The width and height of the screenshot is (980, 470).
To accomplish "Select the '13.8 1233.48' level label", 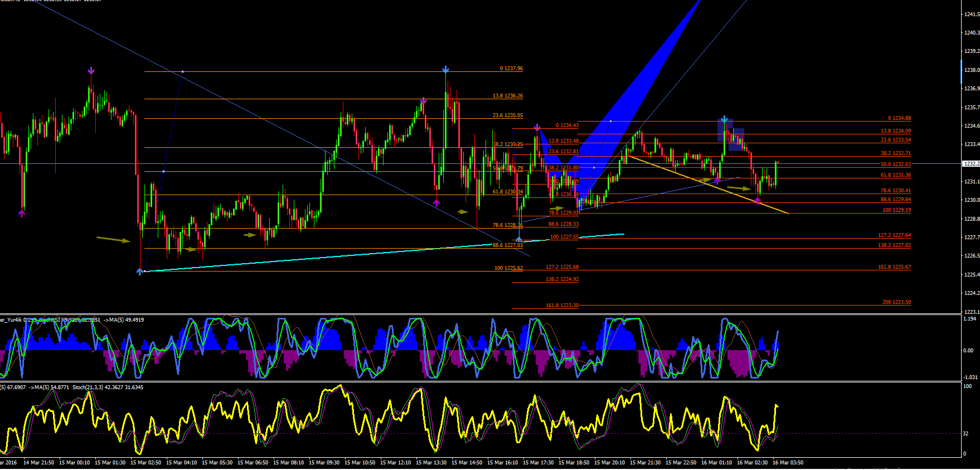I will (564, 141).
